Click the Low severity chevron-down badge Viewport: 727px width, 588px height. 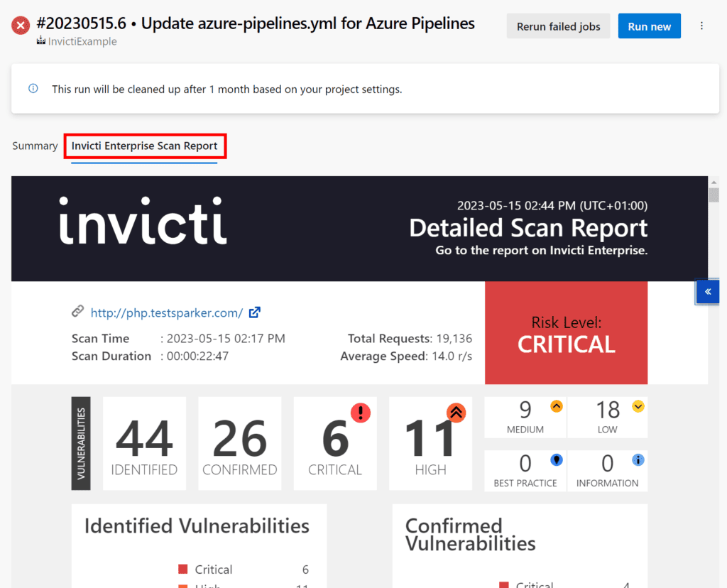[639, 405]
